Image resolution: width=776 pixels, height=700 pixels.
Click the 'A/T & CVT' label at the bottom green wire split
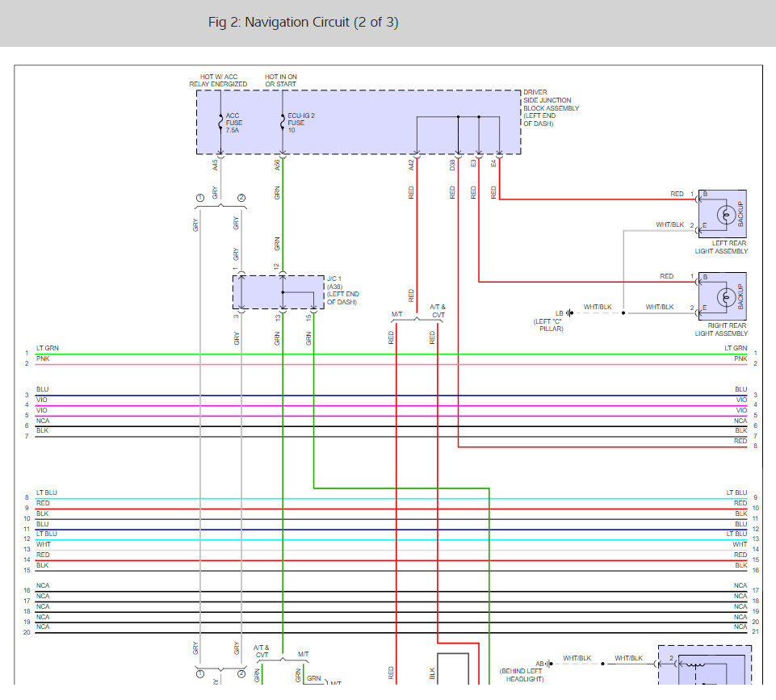[262, 651]
